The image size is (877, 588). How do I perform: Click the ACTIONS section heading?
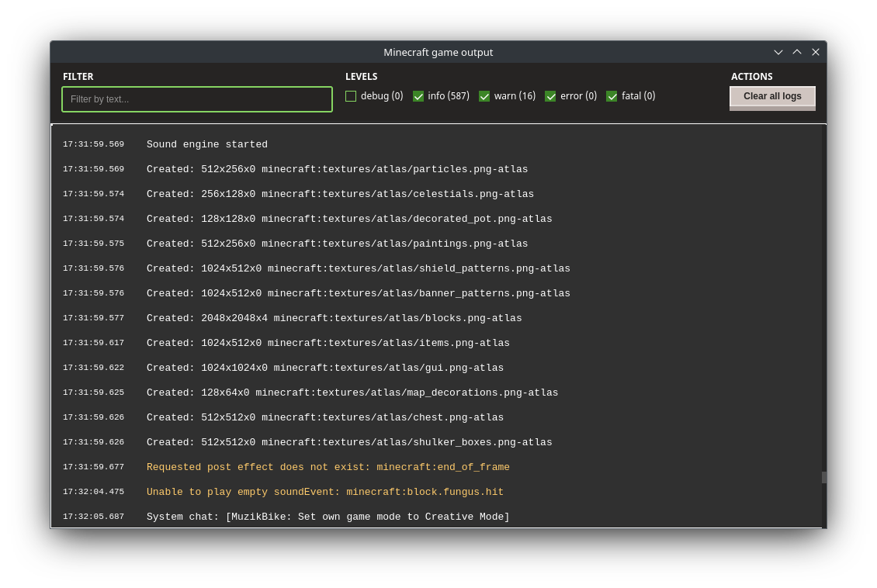coord(752,77)
